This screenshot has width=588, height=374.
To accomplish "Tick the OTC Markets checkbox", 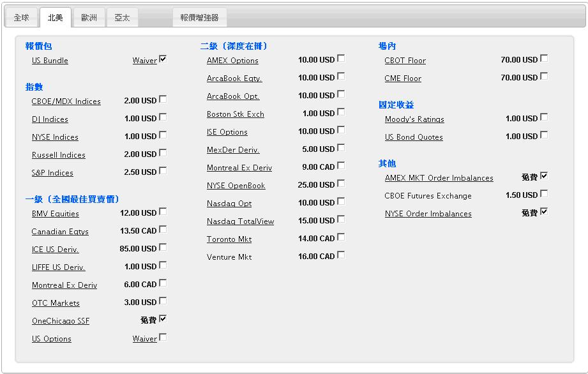I will tap(163, 301).
